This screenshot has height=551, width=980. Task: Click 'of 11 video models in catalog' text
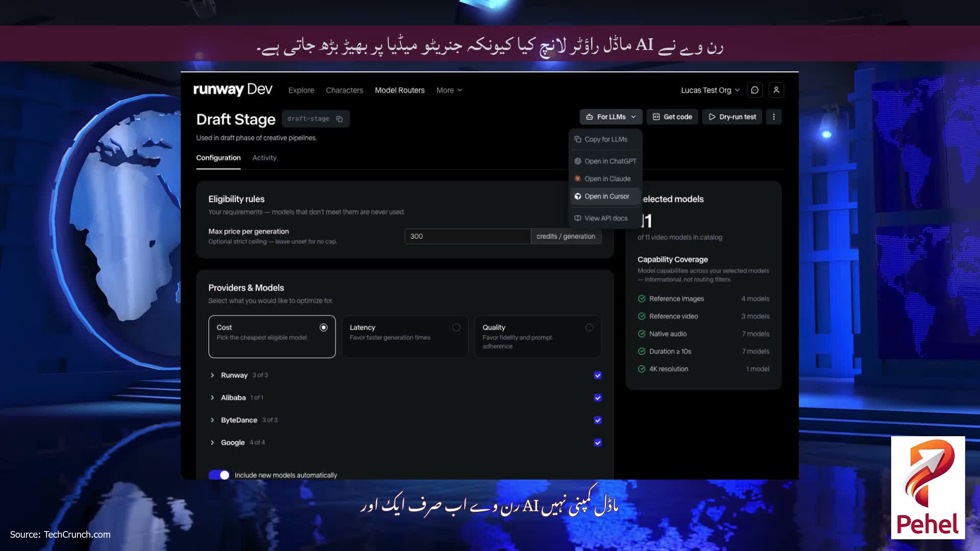[679, 237]
